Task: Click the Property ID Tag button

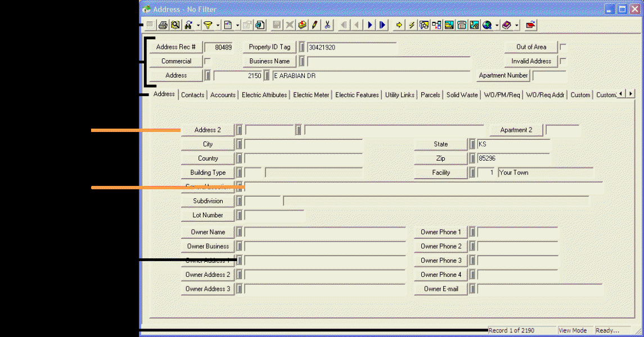Action: pyautogui.click(x=269, y=47)
